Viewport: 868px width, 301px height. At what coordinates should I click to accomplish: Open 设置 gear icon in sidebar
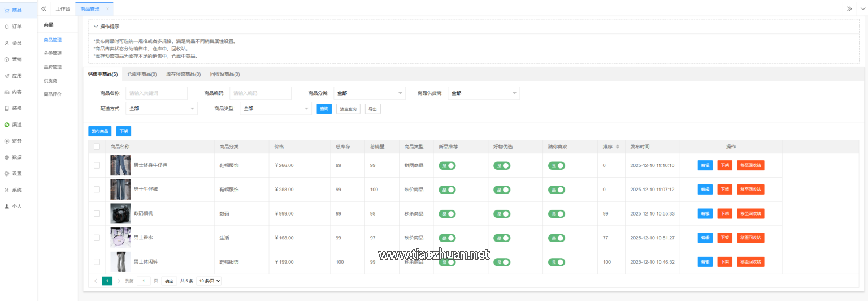(x=7, y=174)
